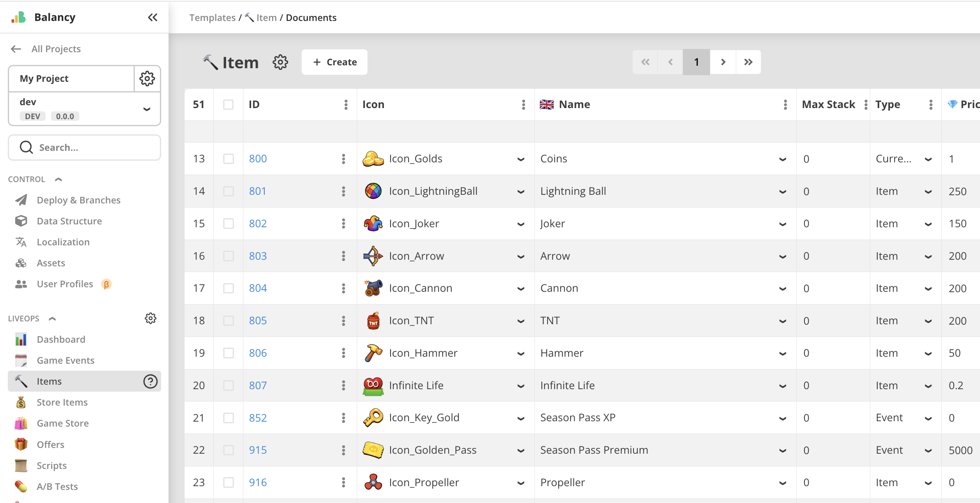Click the Items help question-mark icon
This screenshot has width=980, height=503.
pyautogui.click(x=150, y=381)
